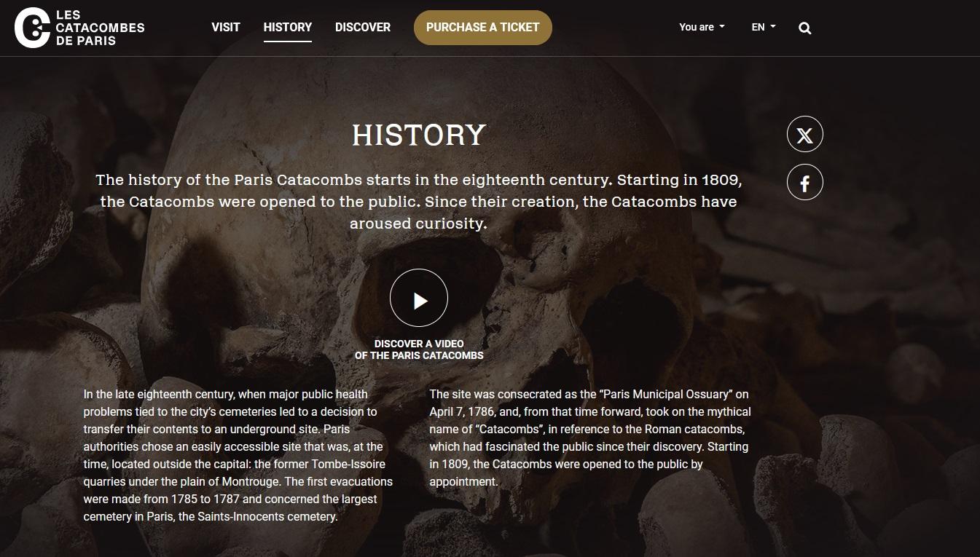Click the caret arrow next to EN
The width and height of the screenshot is (980, 557).
coord(773,27)
